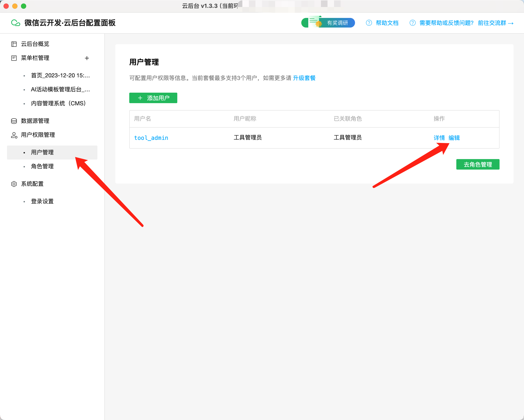
Task: Click the question mark icon beside 帮助文档
Action: (369, 23)
